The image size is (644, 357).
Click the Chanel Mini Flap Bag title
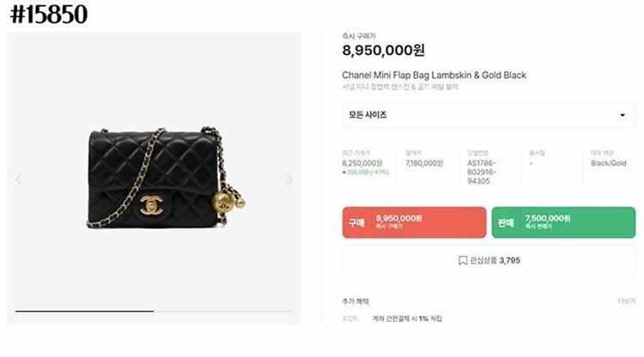coord(434,76)
